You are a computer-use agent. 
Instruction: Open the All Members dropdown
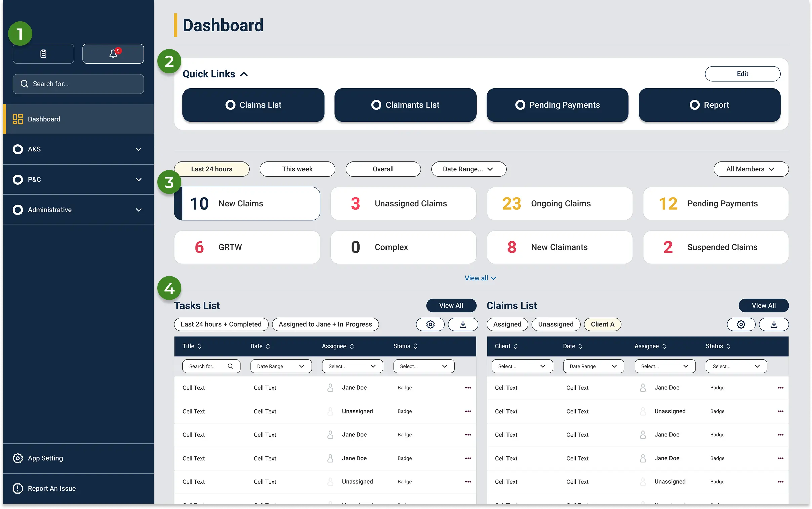[x=751, y=169]
